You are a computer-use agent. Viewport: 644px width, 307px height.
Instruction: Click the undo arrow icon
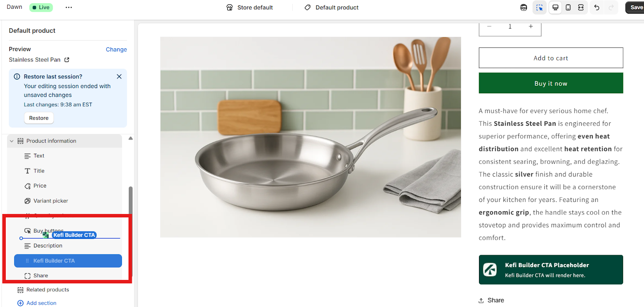597,7
